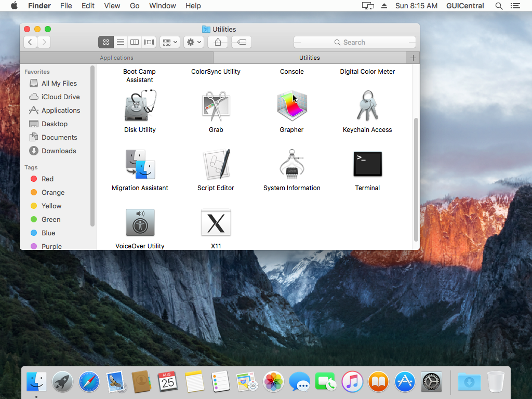Viewport: 532px width, 399px height.
Task: Switch Finder to icon view
Action: [x=106, y=42]
